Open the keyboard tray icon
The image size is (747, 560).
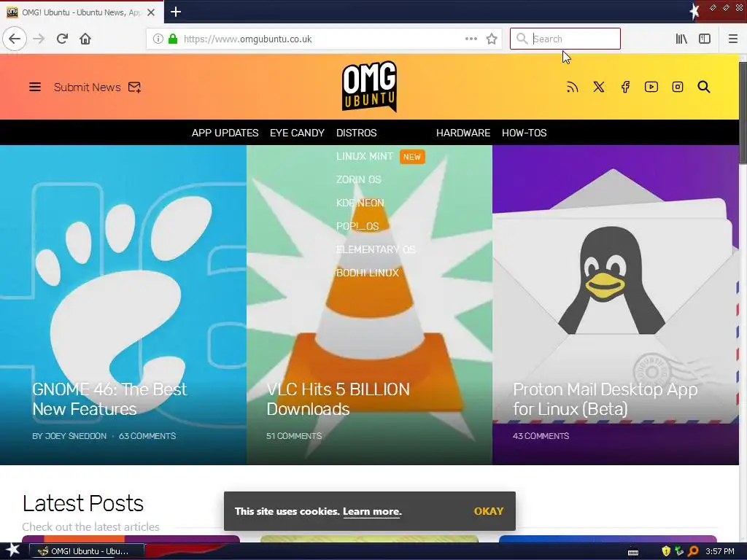[633, 552]
